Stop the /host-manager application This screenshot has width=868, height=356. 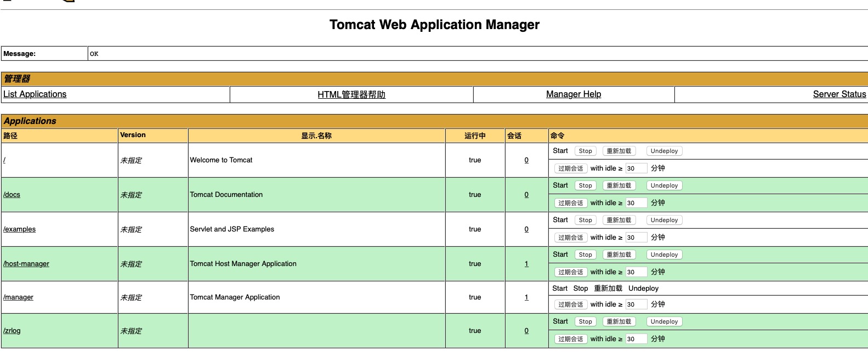[x=585, y=255]
